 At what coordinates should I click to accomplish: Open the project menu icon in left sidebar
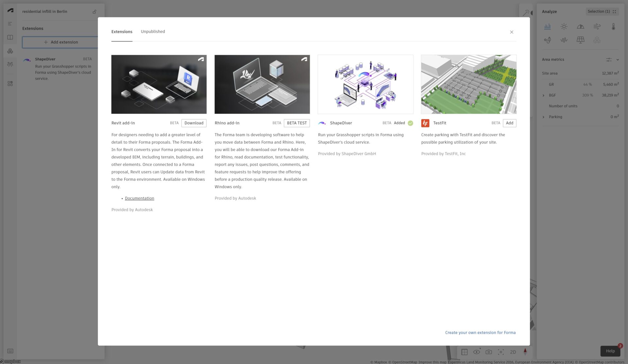coord(10,24)
